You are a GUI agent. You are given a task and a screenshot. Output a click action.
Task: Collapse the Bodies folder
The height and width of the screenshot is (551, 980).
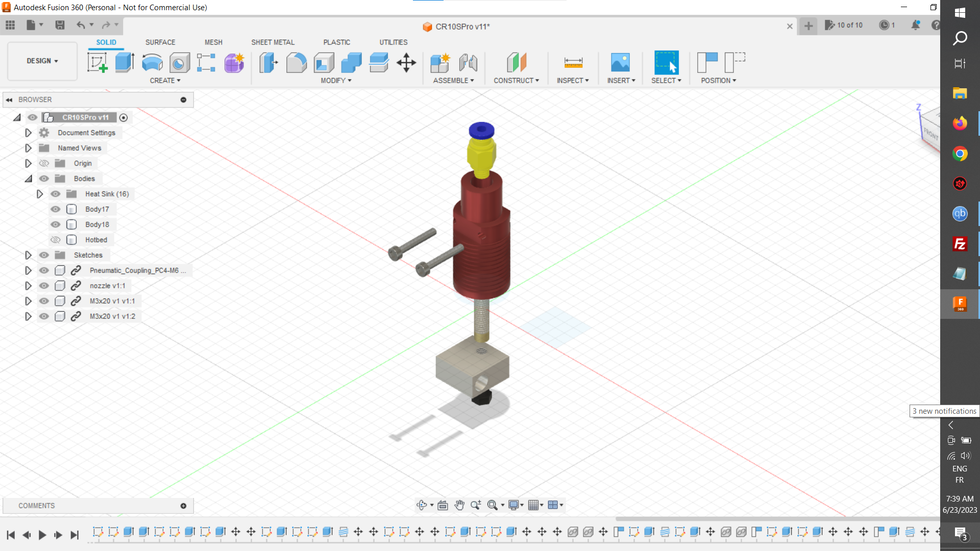[x=29, y=179]
